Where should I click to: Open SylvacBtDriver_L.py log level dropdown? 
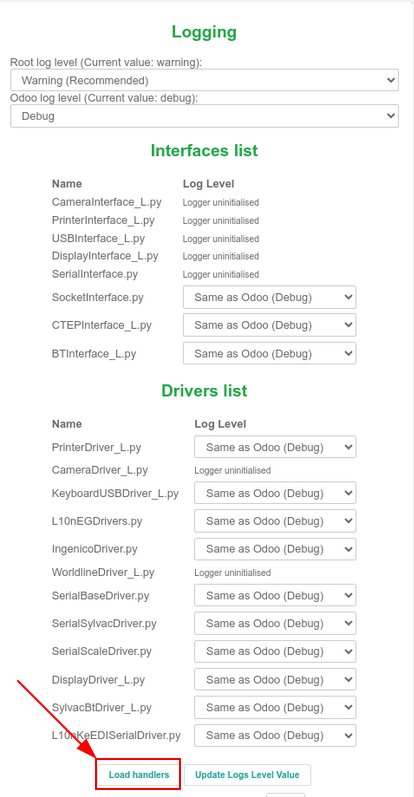pyautogui.click(x=275, y=708)
